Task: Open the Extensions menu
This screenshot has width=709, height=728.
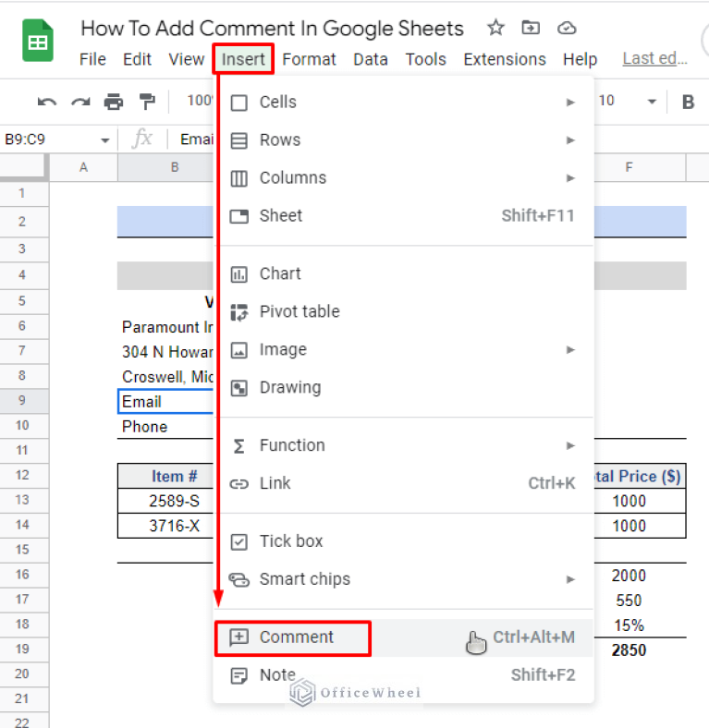Action: click(x=505, y=59)
